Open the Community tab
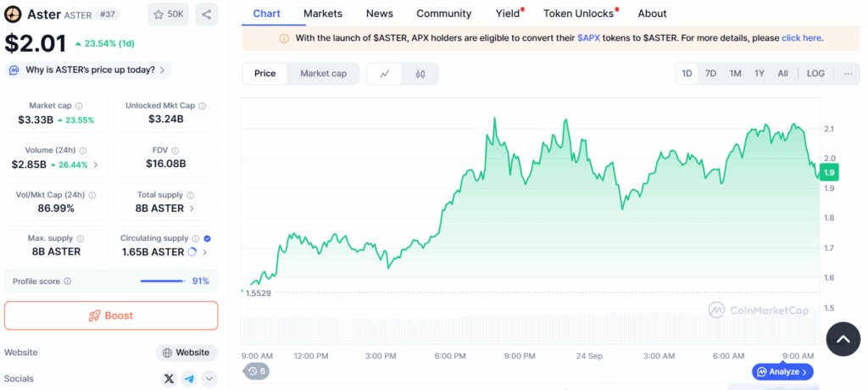The height and width of the screenshot is (390, 868). click(444, 14)
